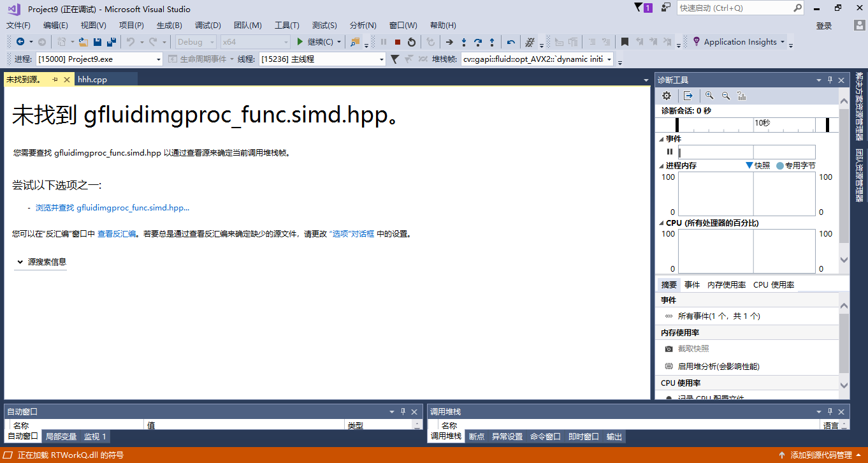The height and width of the screenshot is (463, 868).
Task: Click 启用堆分析(会影响性能) option
Action: pyautogui.click(x=719, y=367)
